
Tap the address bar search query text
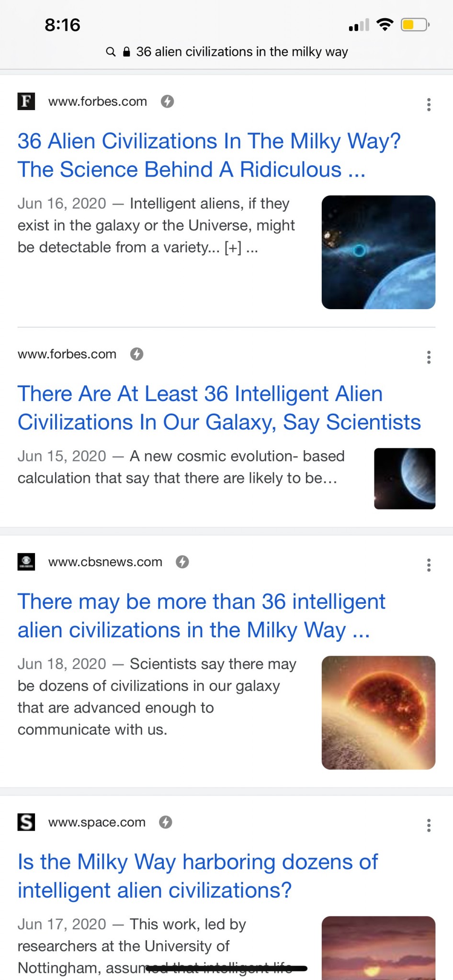pyautogui.click(x=242, y=52)
